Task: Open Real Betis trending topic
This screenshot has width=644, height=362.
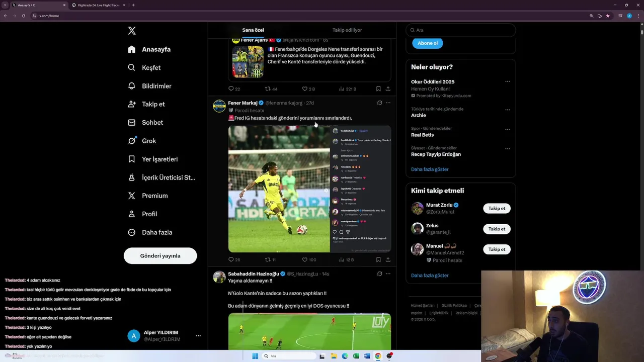Action: pyautogui.click(x=422, y=135)
